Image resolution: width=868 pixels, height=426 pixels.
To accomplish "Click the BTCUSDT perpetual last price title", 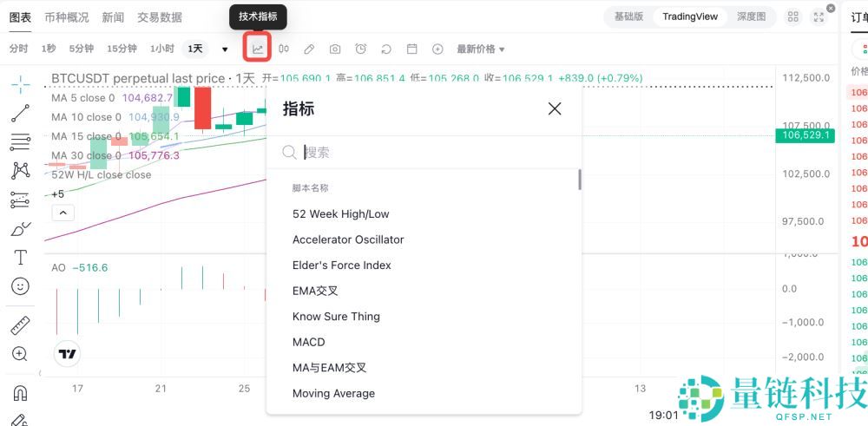I will [x=138, y=79].
